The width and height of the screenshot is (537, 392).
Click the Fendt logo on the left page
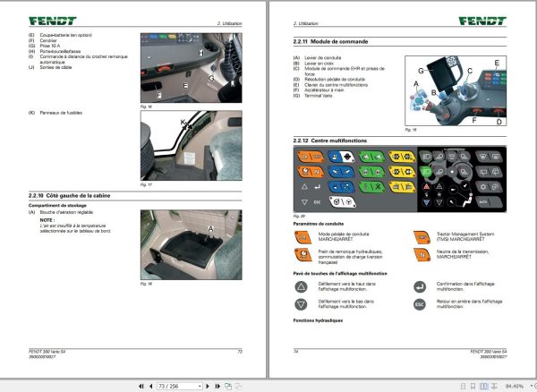tap(53, 21)
